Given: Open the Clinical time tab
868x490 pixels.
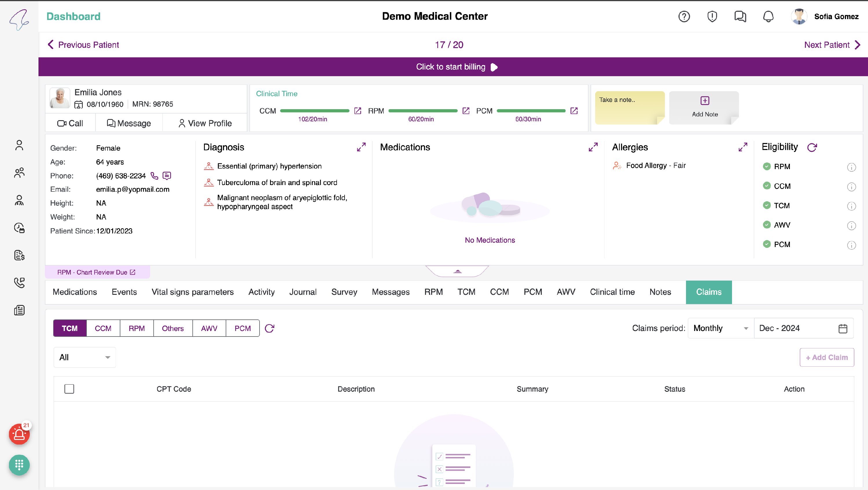Looking at the screenshot, I should pos(612,292).
